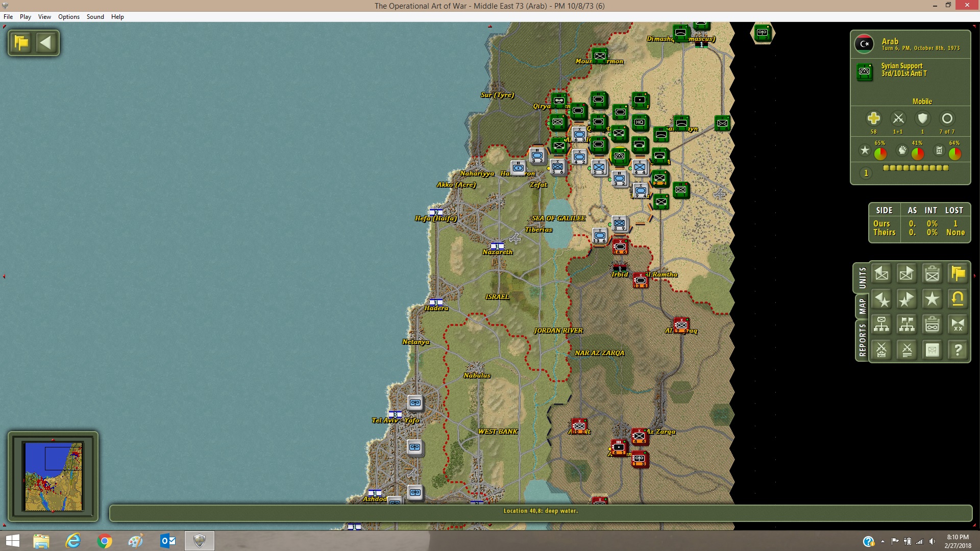Click the white unit card icon

pyautogui.click(x=933, y=350)
